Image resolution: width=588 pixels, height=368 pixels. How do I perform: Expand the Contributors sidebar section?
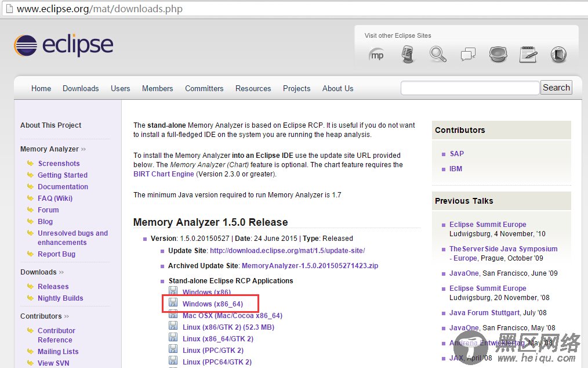click(45, 316)
